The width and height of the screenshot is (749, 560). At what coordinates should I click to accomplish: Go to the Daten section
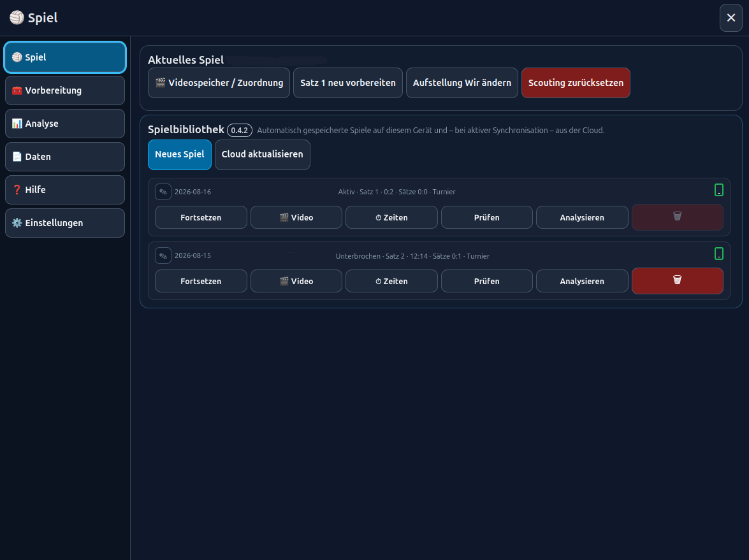[x=65, y=157]
